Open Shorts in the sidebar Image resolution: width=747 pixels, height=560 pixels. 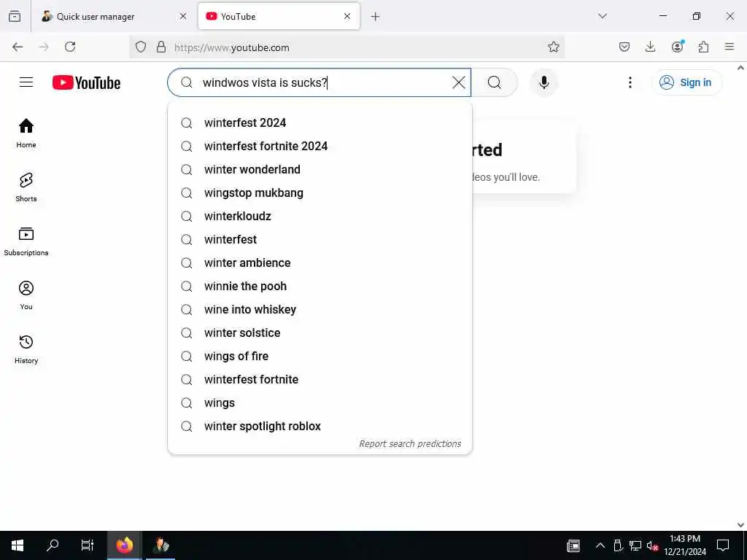click(26, 187)
